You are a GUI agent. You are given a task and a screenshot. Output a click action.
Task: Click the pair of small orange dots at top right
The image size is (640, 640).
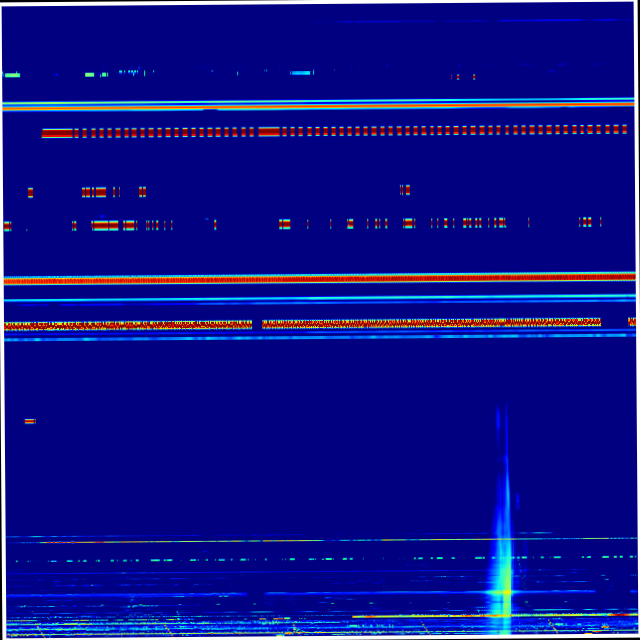tap(463, 76)
